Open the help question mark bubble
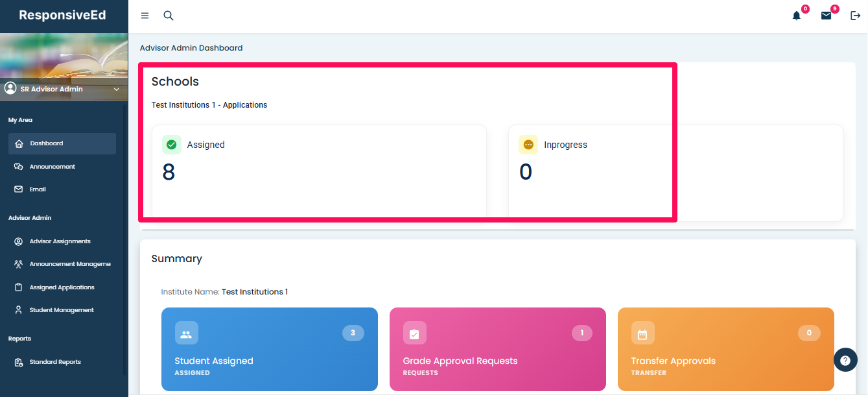868x397 pixels. tap(845, 360)
